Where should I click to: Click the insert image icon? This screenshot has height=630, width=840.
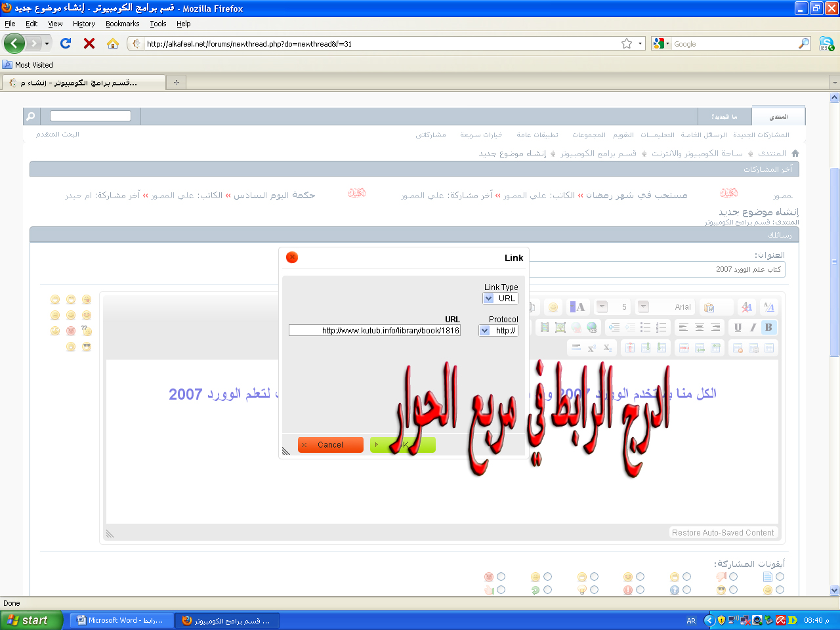click(560, 327)
